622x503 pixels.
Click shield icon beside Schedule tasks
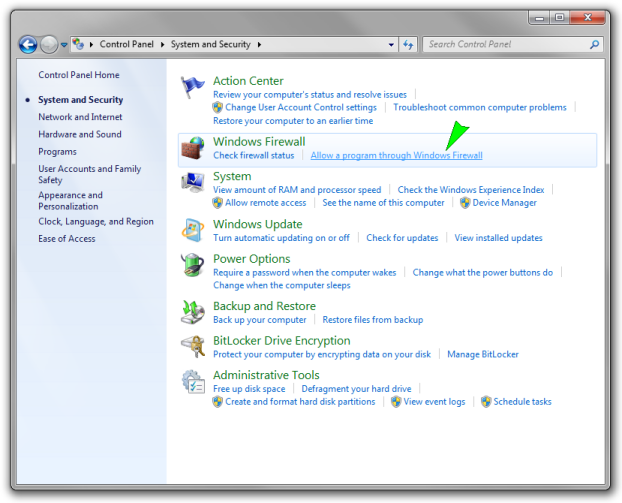coord(486,402)
